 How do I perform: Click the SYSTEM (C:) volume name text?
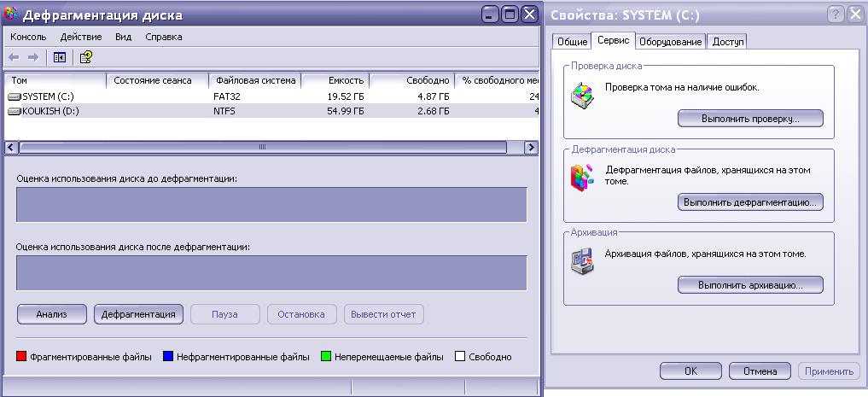(x=48, y=96)
